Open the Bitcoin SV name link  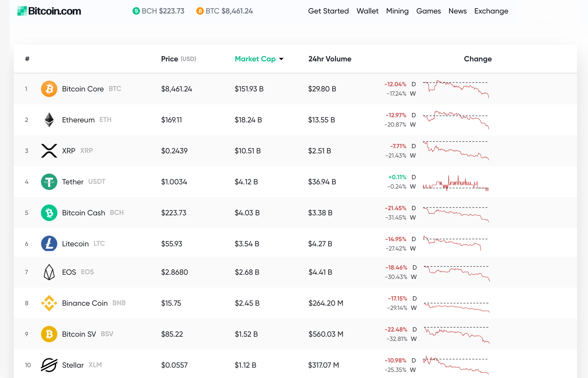pos(79,334)
